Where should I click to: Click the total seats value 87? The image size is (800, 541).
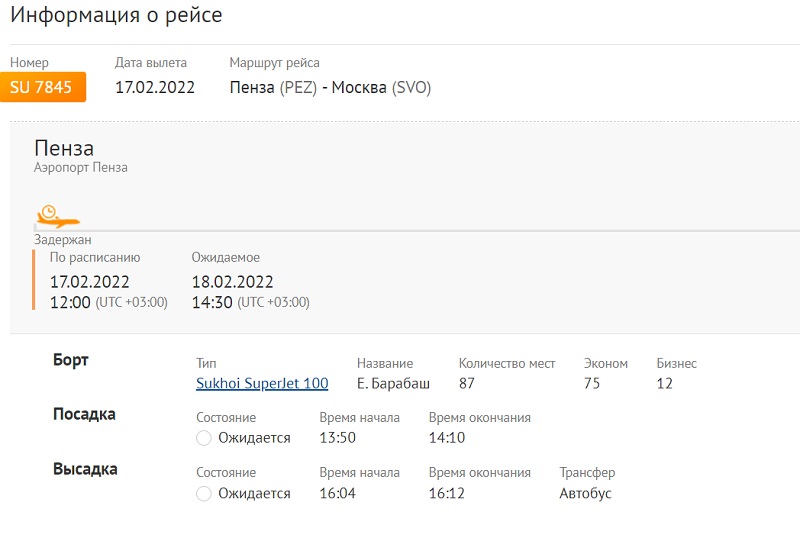click(467, 383)
